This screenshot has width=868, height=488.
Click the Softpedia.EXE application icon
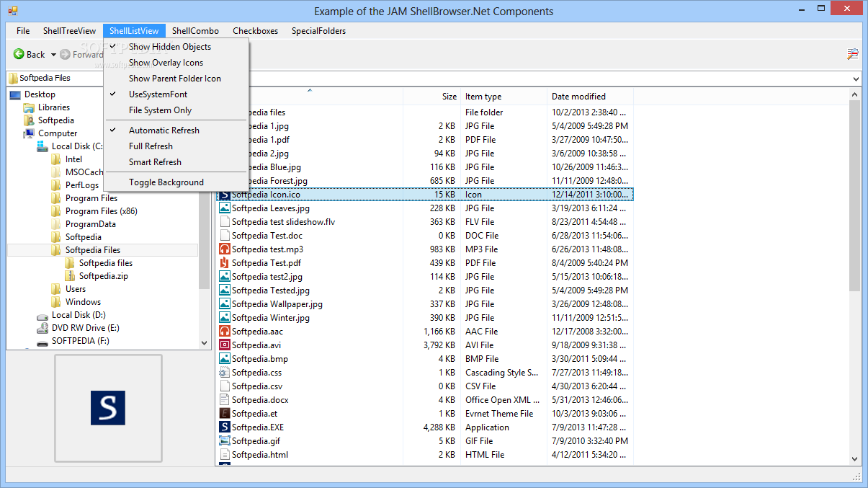point(225,427)
